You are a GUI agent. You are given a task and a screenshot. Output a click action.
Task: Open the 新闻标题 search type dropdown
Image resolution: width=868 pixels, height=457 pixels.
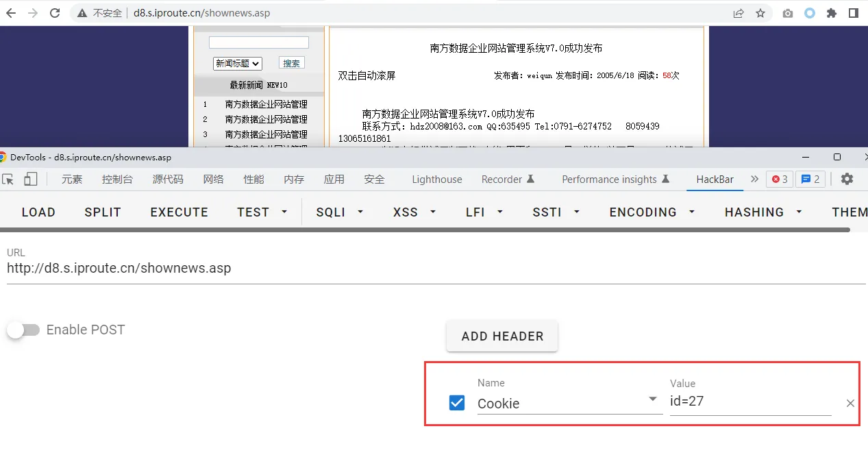point(238,63)
